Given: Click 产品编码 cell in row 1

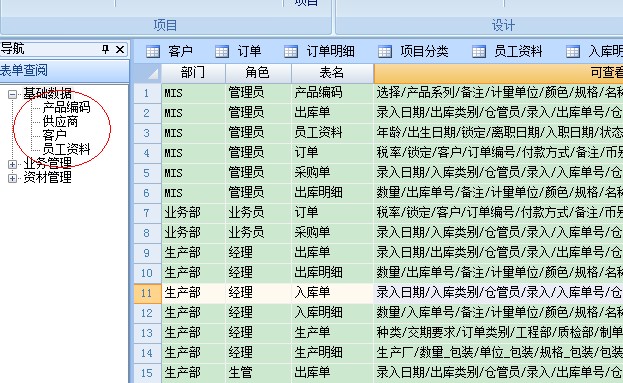Looking at the screenshot, I should click(332, 93).
